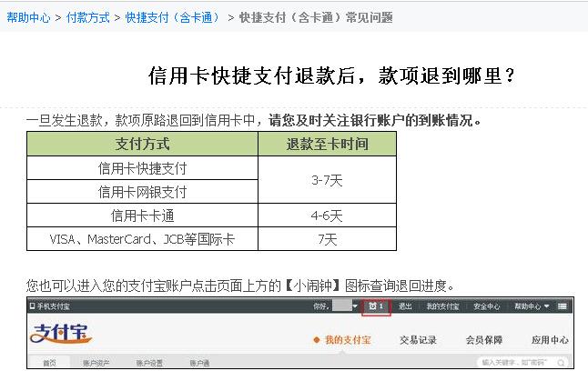Screen dimensions: 588x381
Task: Click the 支付方式 table header
Action: click(x=143, y=144)
